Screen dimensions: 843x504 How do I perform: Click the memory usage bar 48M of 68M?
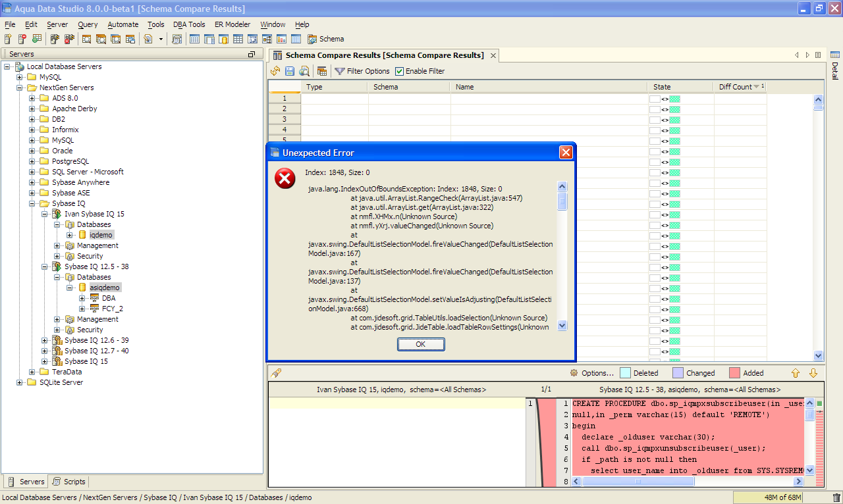click(782, 497)
